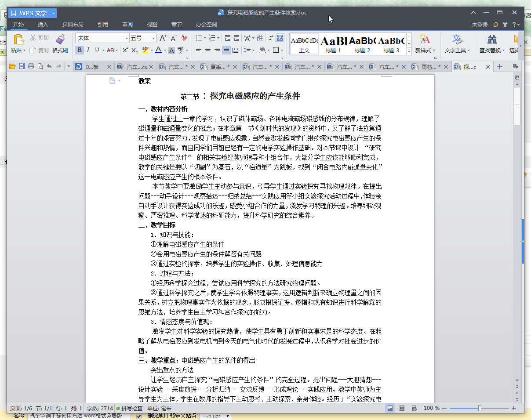Decrease font size with A- icon
The height and width of the screenshot is (420, 531).
coord(174,38)
